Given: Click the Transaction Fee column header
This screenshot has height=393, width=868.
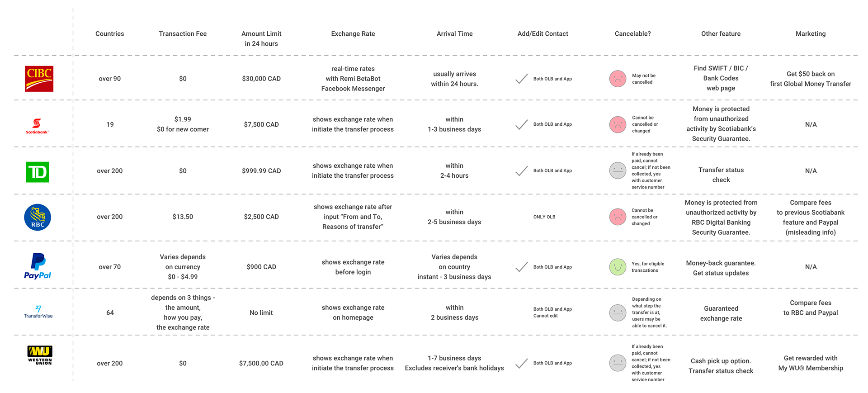Looking at the screenshot, I should coord(183,33).
